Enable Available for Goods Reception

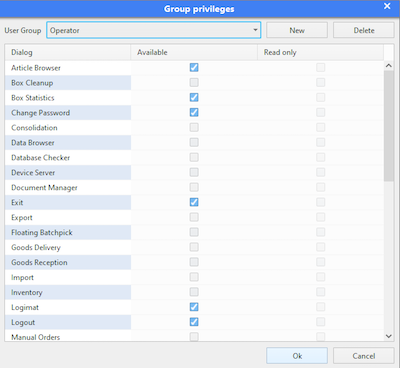194,262
